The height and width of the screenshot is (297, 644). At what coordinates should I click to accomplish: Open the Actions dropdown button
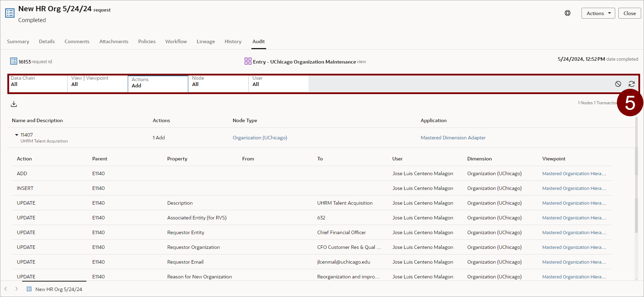tap(598, 13)
